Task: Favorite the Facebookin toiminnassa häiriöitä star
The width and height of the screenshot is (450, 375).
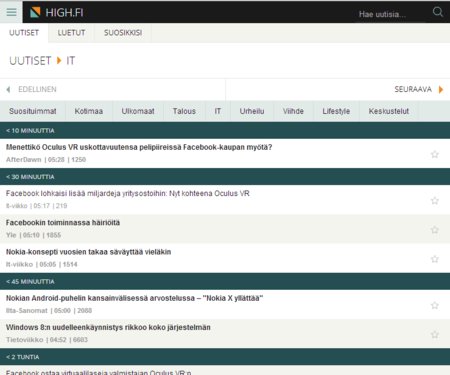Action: pyautogui.click(x=435, y=230)
